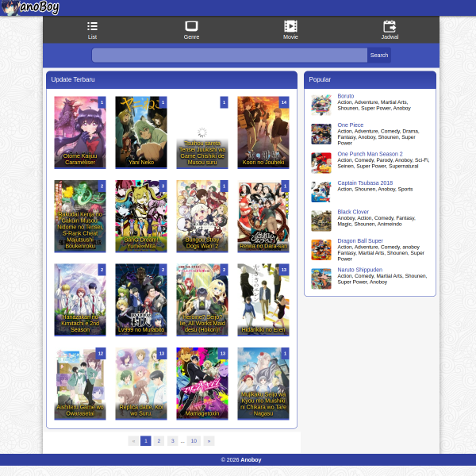Viewport: 476px width, 476px height.
Task: Click Dragon Ball Super small poster image
Action: point(321,250)
